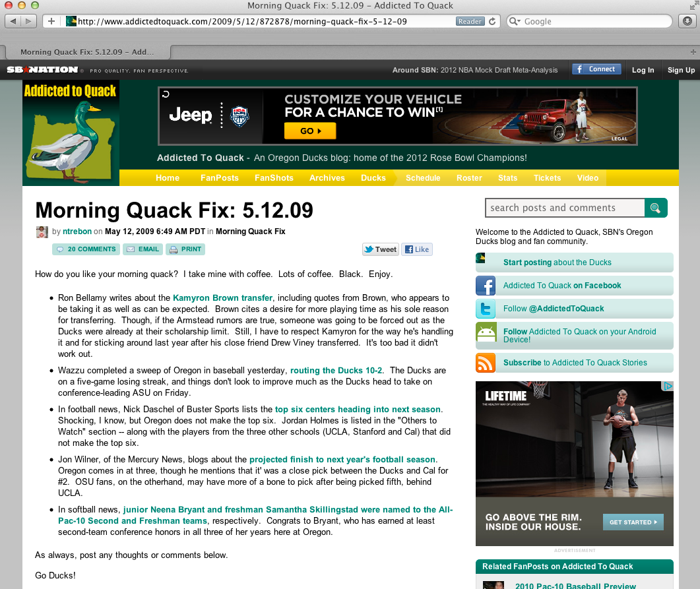
Task: Open author ntrebon's profile link
Action: point(77,231)
